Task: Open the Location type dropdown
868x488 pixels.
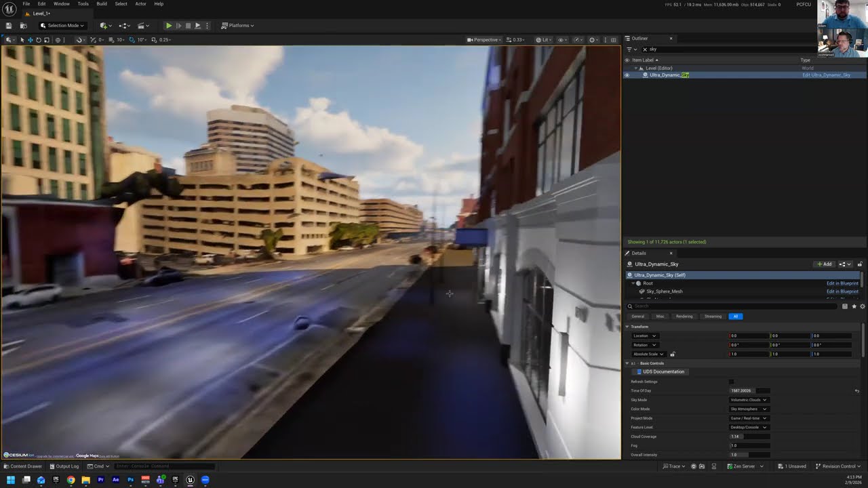Action: (x=644, y=335)
